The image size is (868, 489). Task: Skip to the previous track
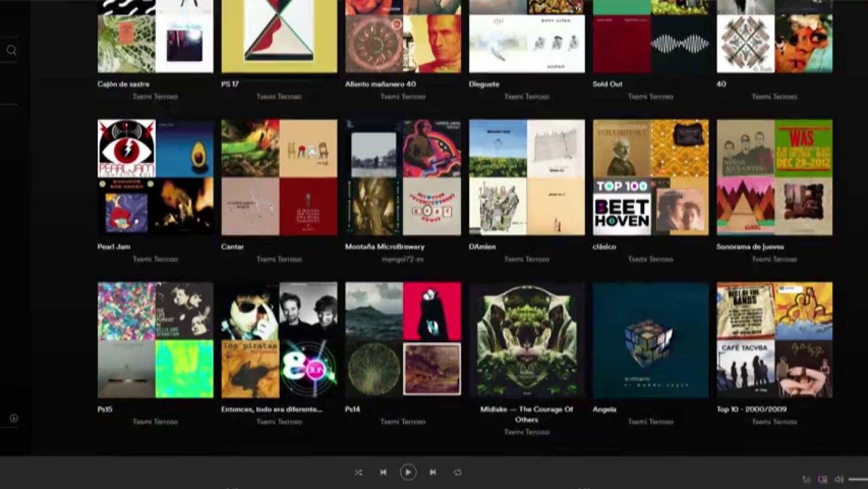click(x=383, y=472)
